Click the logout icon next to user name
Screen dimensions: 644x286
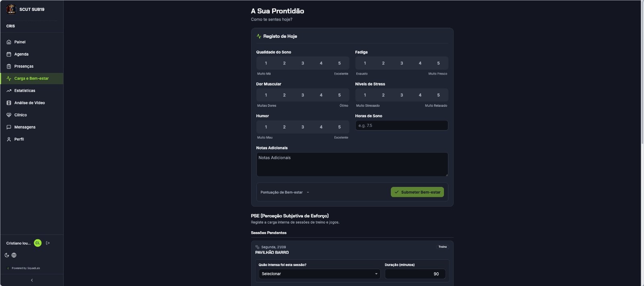coord(48,243)
